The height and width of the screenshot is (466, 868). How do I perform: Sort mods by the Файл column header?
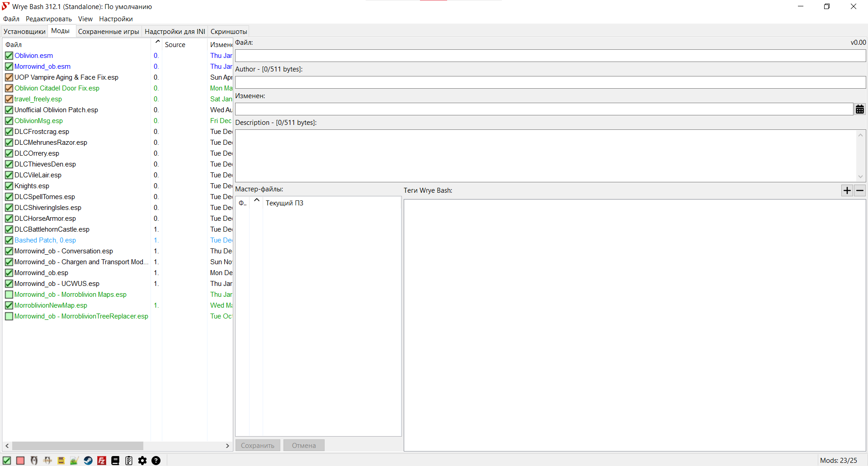pos(77,45)
